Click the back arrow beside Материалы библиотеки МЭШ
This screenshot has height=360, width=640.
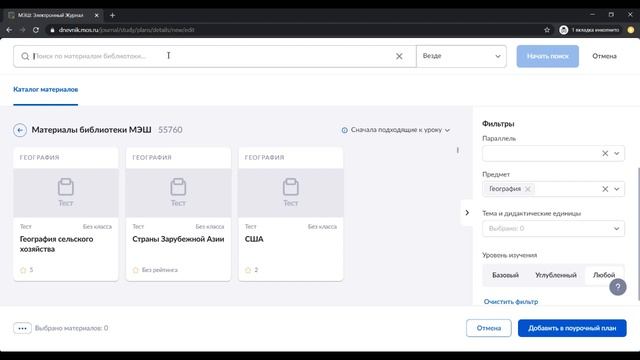point(20,130)
